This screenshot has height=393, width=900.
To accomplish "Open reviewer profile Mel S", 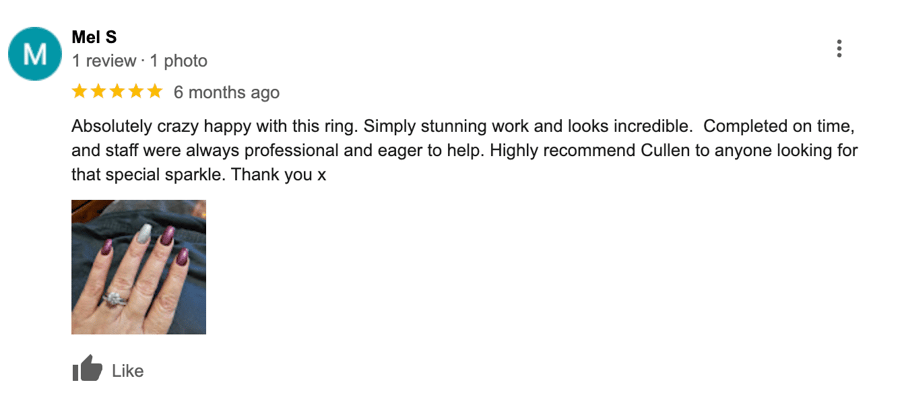I will 94,37.
